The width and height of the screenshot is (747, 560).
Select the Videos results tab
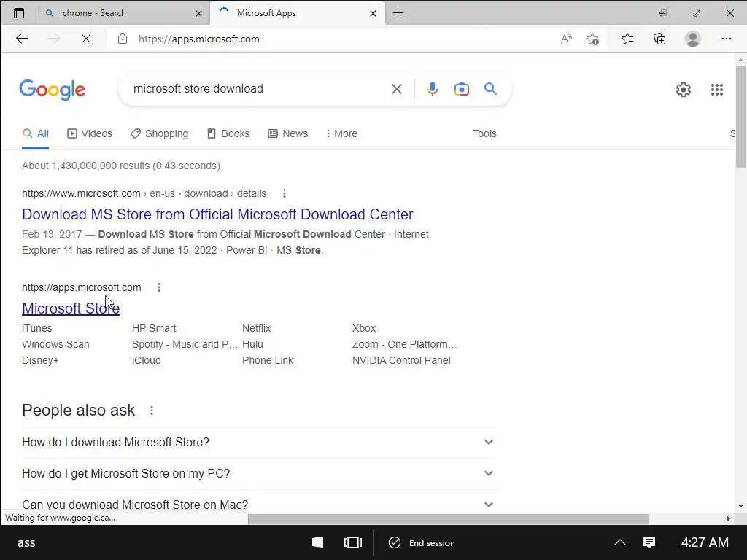click(x=90, y=134)
